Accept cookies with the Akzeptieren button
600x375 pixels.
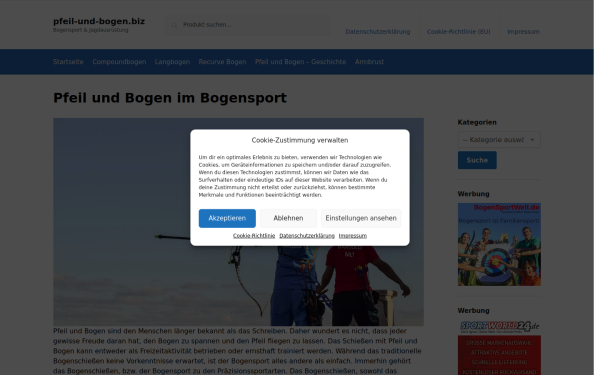coord(227,218)
